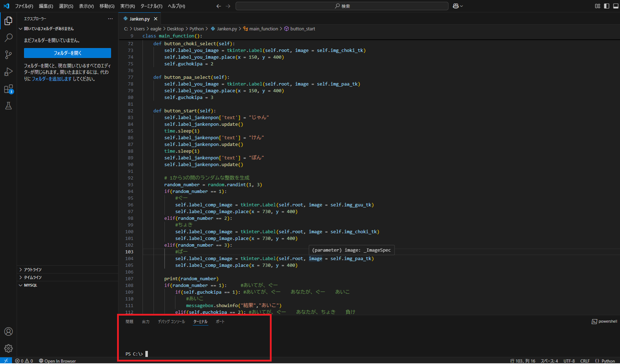Click Open In Browser in status bar
Image resolution: width=620 pixels, height=364 pixels.
click(x=57, y=361)
